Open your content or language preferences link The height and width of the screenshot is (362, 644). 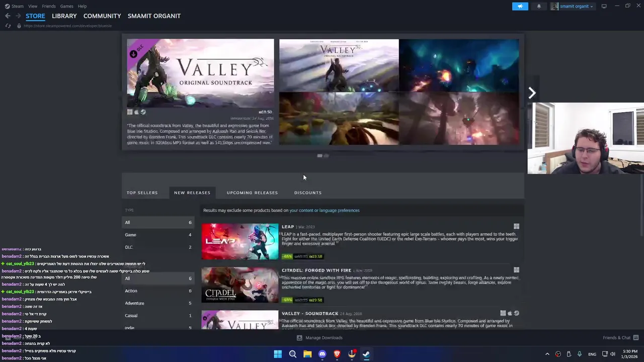click(325, 210)
